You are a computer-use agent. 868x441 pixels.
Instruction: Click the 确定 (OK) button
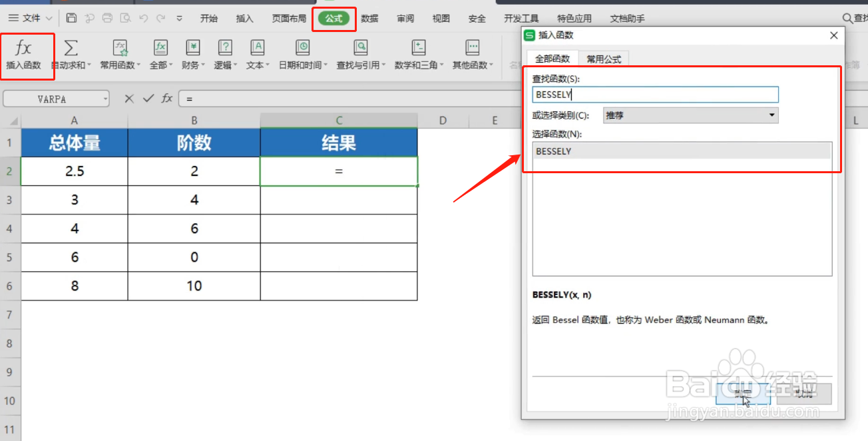(742, 394)
